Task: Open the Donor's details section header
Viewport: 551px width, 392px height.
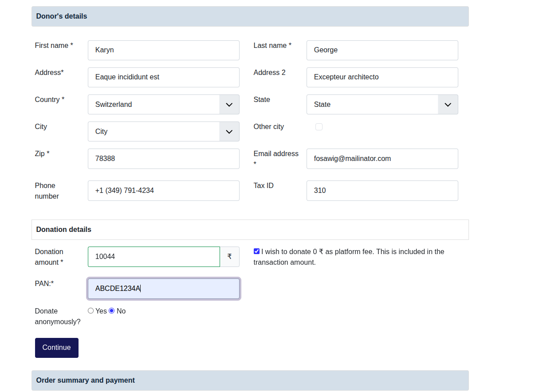Action: [x=250, y=16]
